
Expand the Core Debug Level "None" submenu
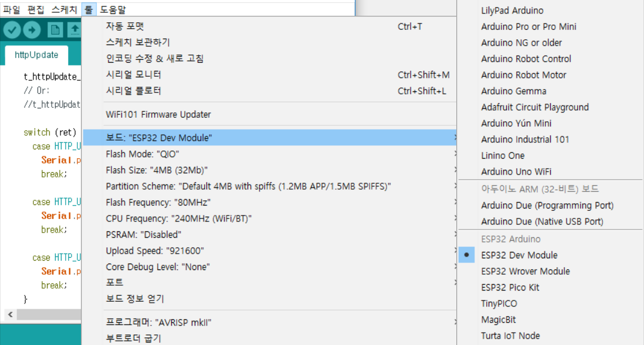point(269,267)
